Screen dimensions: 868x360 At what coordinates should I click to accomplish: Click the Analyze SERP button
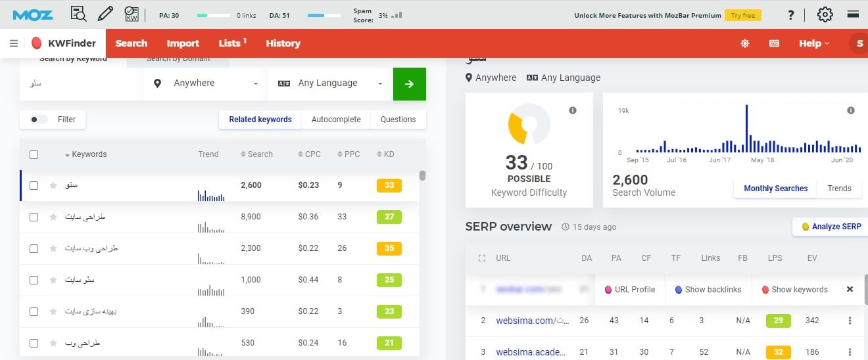tap(831, 227)
